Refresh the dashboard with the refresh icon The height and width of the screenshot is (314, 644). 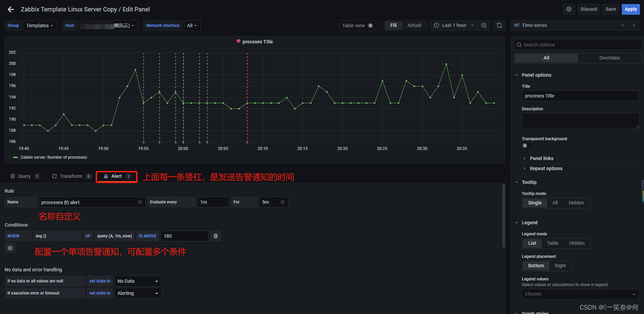(499, 26)
